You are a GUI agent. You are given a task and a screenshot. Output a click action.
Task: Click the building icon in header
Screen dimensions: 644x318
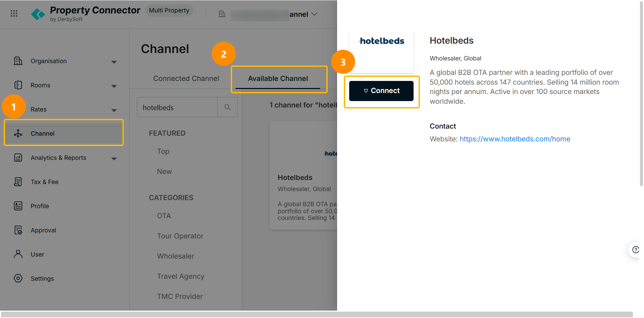pos(222,14)
